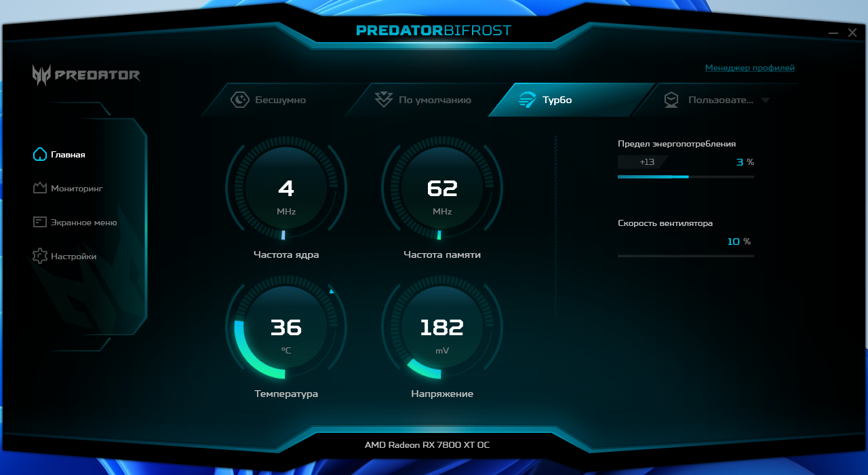This screenshot has height=475, width=868.
Task: Click the 3 % power limit value
Action: (x=745, y=162)
